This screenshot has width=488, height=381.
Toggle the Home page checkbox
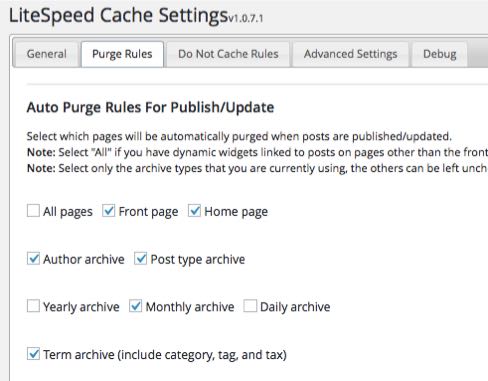tap(194, 211)
